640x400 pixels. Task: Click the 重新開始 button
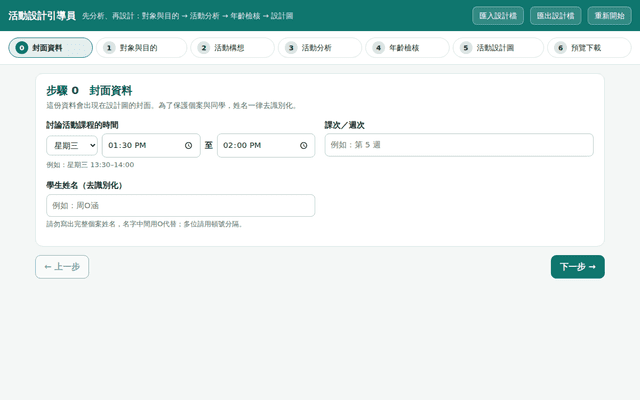609,16
